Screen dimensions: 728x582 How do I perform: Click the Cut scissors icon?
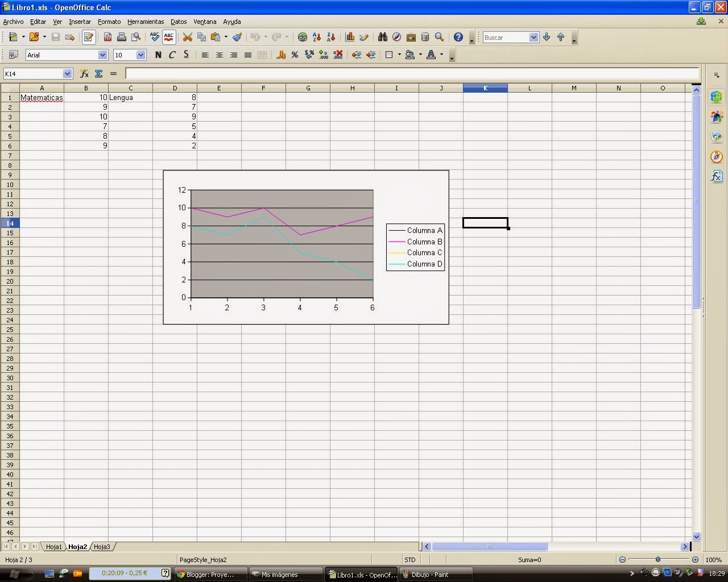tap(187, 37)
